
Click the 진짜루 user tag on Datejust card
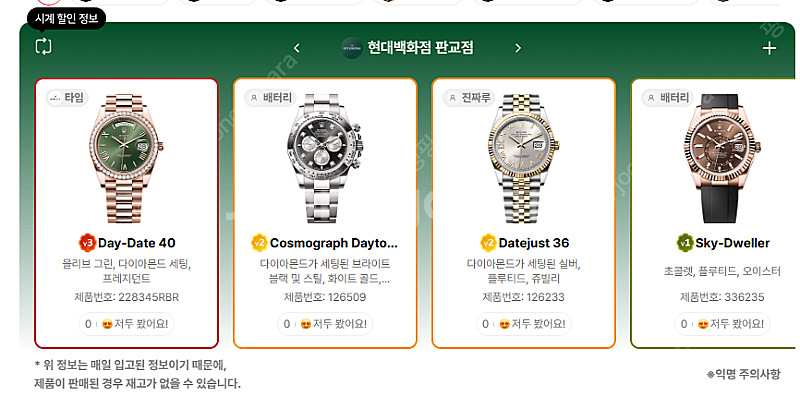click(x=469, y=97)
